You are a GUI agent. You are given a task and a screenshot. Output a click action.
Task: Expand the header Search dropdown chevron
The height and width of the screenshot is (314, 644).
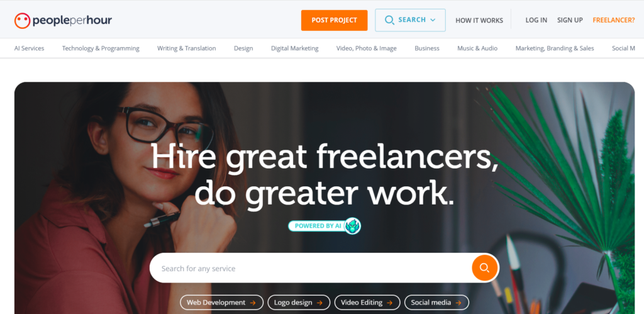click(433, 20)
